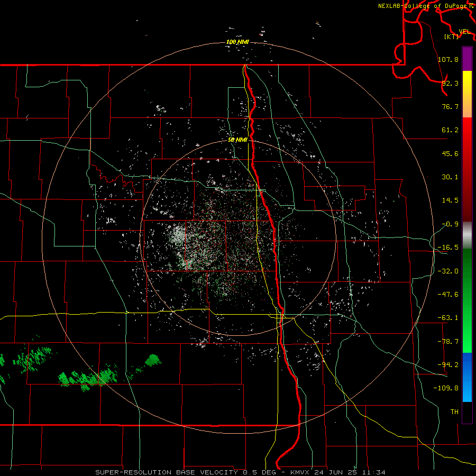Click the VEL legend heading
Viewport: 476px width, 476px height.
click(x=465, y=32)
